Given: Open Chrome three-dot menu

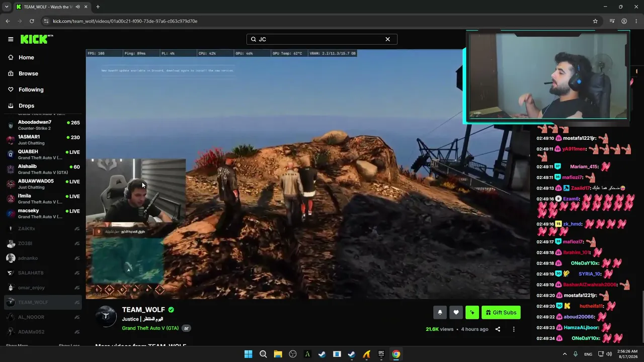Looking at the screenshot, I should click(x=636, y=21).
